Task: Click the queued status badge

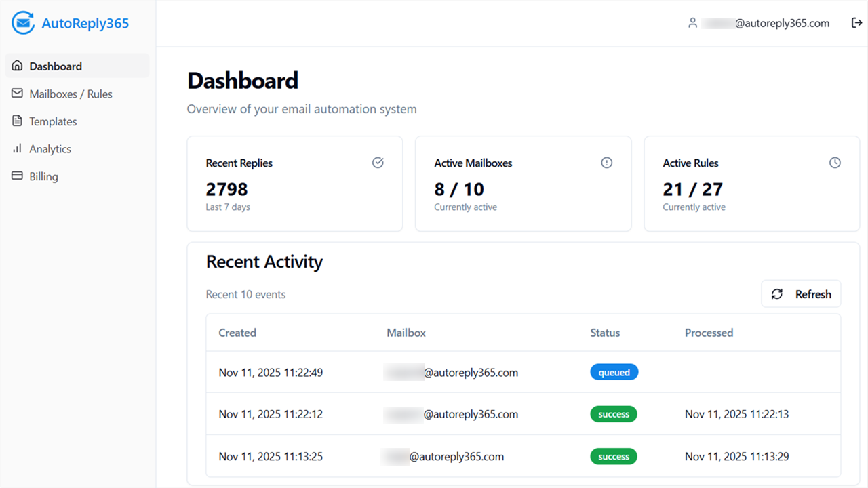Action: coord(614,372)
